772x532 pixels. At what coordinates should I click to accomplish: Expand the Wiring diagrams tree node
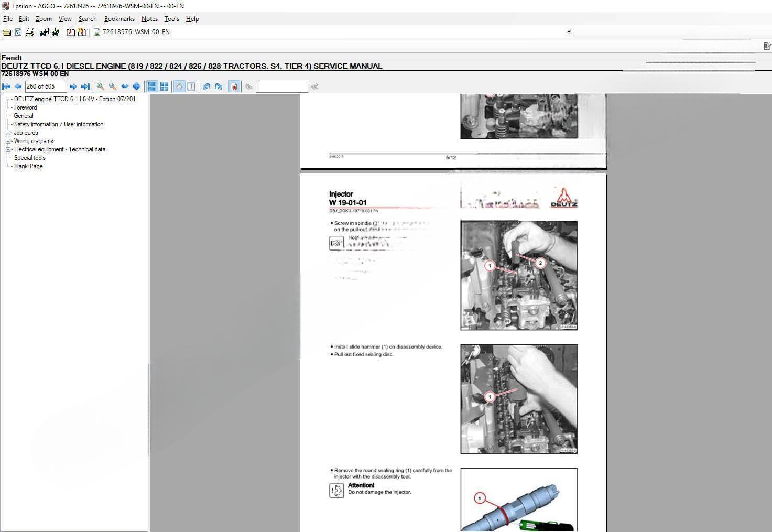point(8,141)
